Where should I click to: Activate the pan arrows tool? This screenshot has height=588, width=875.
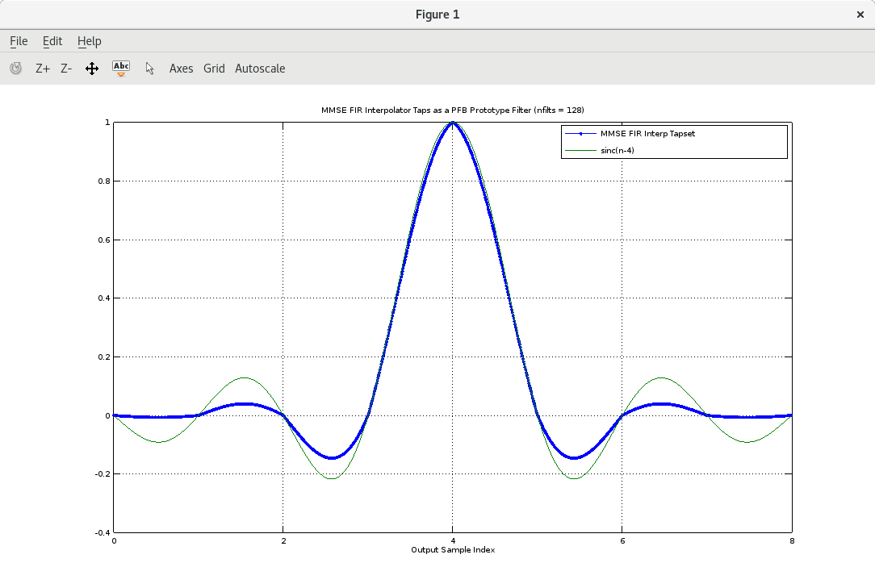click(x=92, y=69)
